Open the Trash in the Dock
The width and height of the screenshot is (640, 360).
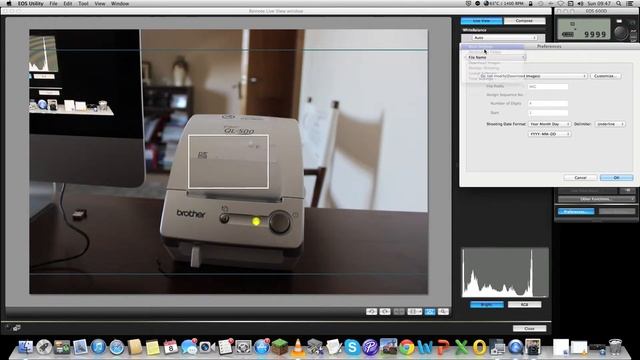point(615,347)
